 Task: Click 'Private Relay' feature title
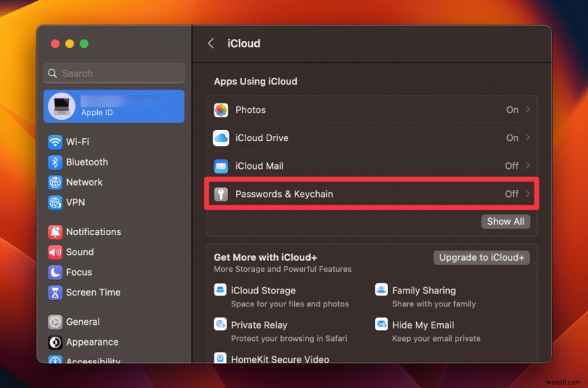point(259,325)
